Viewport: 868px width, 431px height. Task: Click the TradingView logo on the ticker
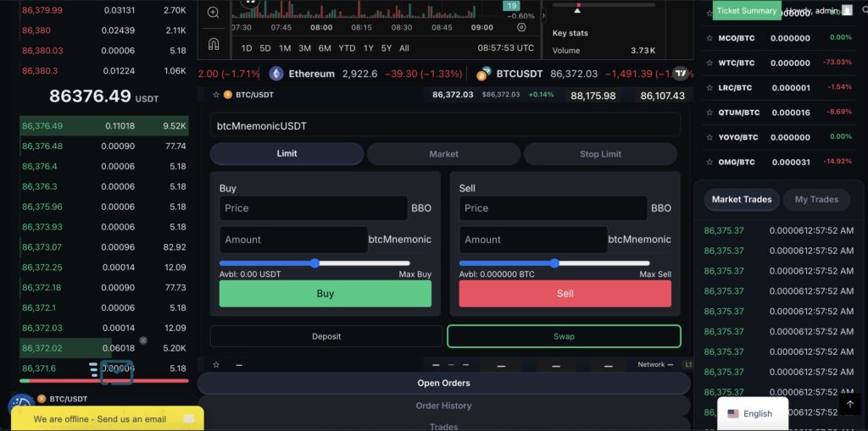679,74
